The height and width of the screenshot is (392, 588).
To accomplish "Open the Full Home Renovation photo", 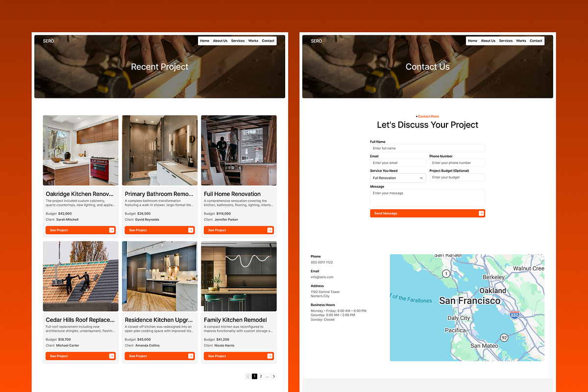I will click(239, 150).
